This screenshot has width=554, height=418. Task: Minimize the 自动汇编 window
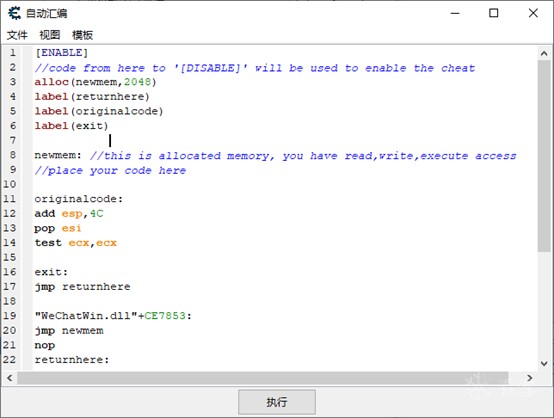click(x=455, y=13)
